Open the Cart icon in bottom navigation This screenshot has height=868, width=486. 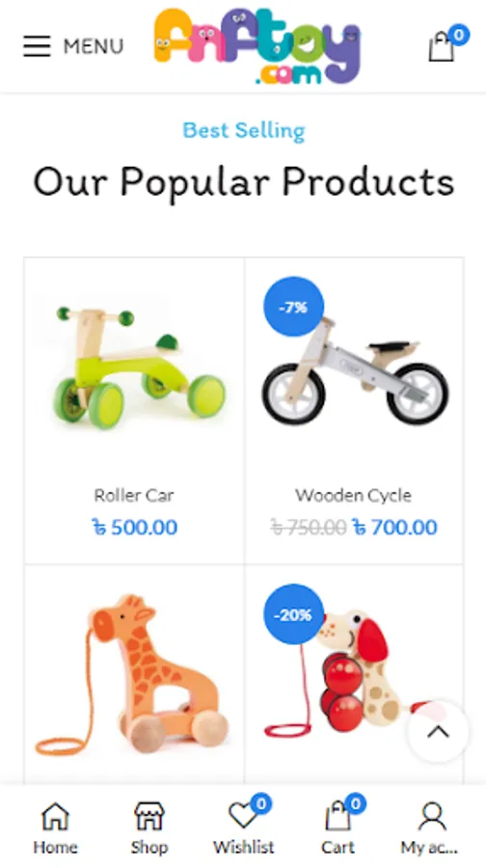click(337, 817)
